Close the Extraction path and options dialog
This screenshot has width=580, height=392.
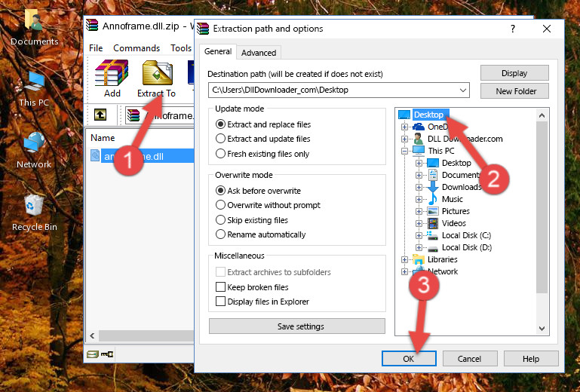tap(547, 29)
